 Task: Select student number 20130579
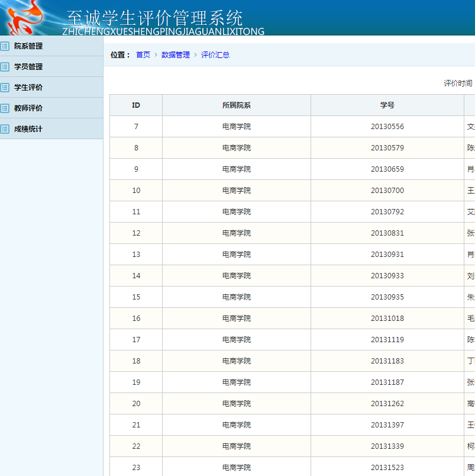(x=387, y=148)
